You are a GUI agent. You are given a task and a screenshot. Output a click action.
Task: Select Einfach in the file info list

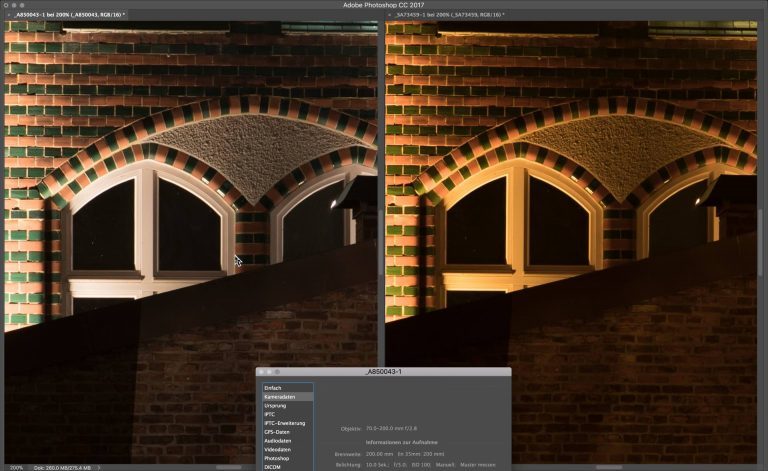point(288,388)
